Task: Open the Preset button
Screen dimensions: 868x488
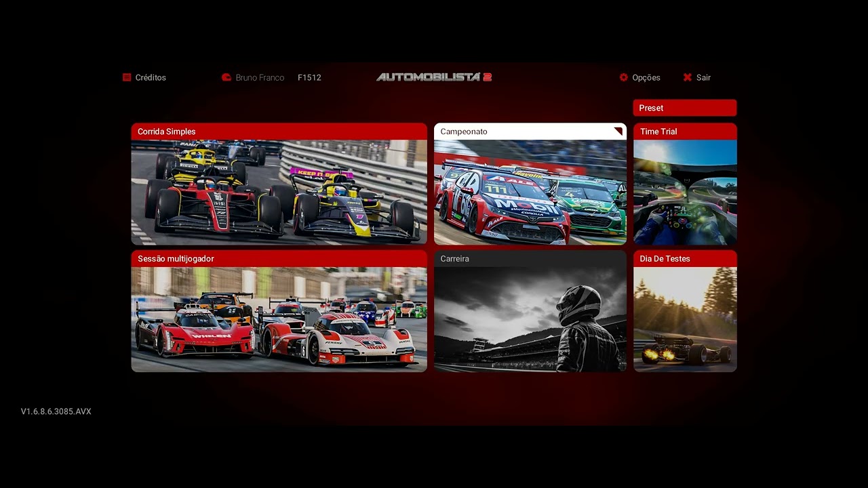Action: pyautogui.click(x=685, y=108)
